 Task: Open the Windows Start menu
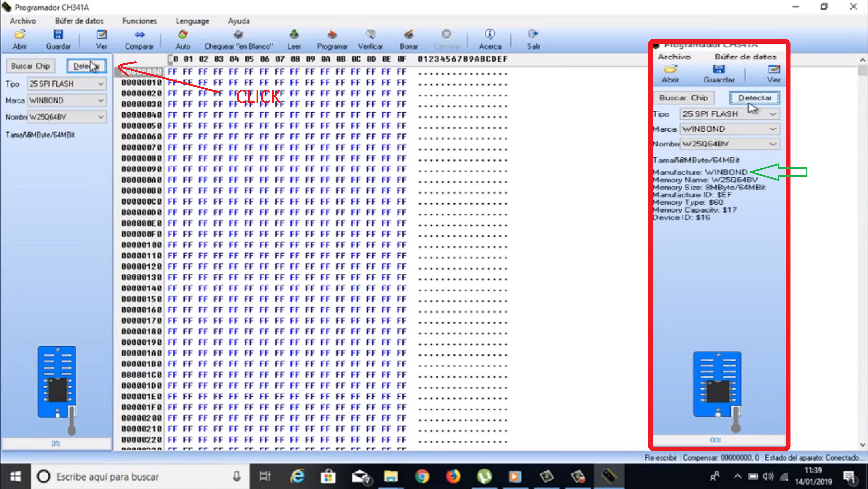click(15, 476)
